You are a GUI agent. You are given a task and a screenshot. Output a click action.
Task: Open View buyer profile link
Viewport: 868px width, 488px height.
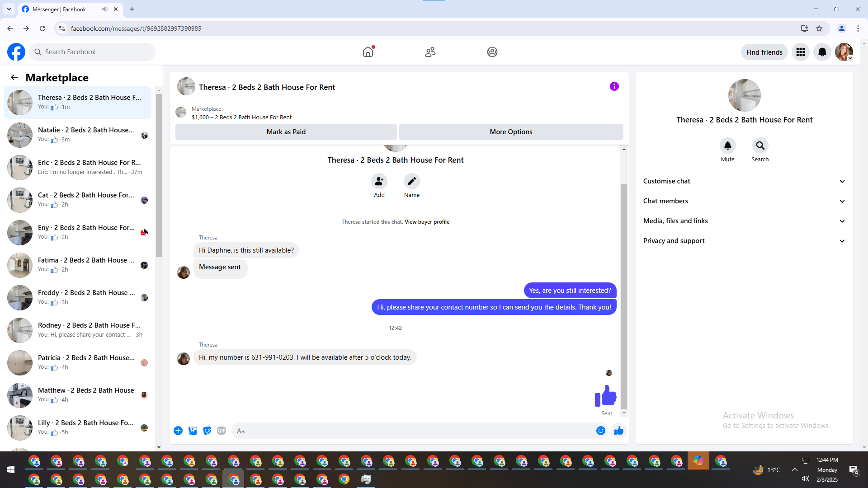tap(427, 222)
